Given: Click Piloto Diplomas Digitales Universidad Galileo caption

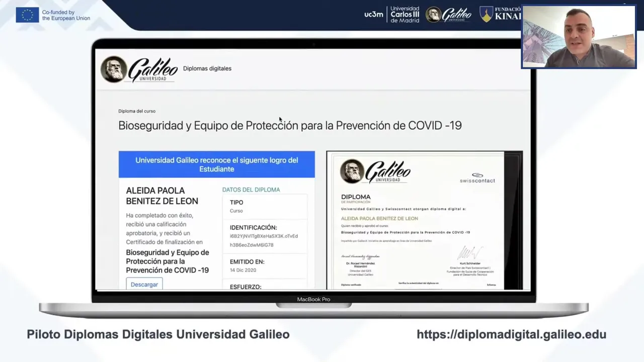Looking at the screenshot, I should tap(158, 334).
